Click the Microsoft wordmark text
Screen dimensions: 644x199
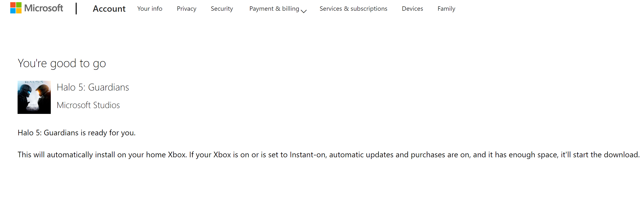pyautogui.click(x=43, y=8)
